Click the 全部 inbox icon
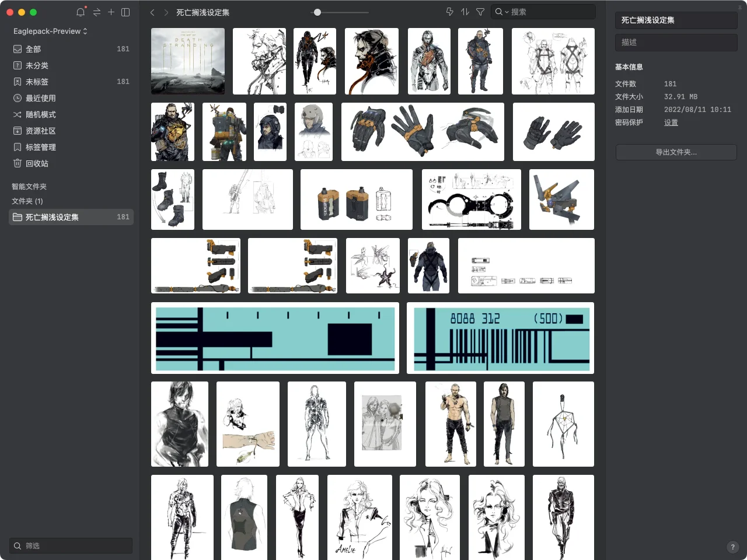747x560 pixels. tap(18, 49)
